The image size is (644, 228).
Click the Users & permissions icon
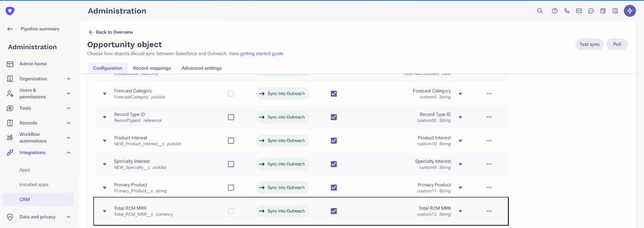[x=10, y=93]
